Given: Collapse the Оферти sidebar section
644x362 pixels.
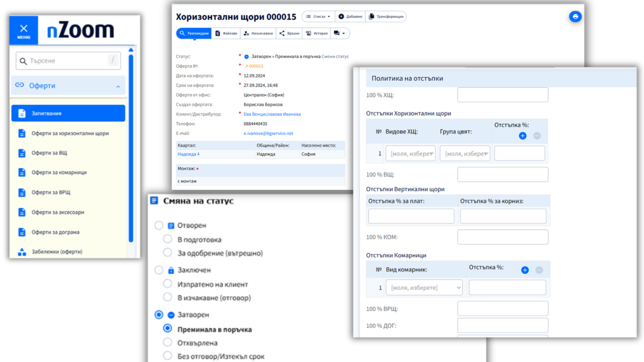Looking at the screenshot, I should pyautogui.click(x=118, y=86).
